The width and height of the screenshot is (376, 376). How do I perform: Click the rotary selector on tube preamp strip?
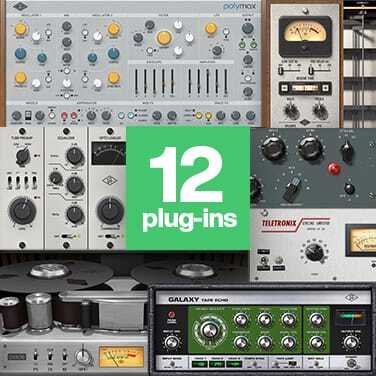23,156
